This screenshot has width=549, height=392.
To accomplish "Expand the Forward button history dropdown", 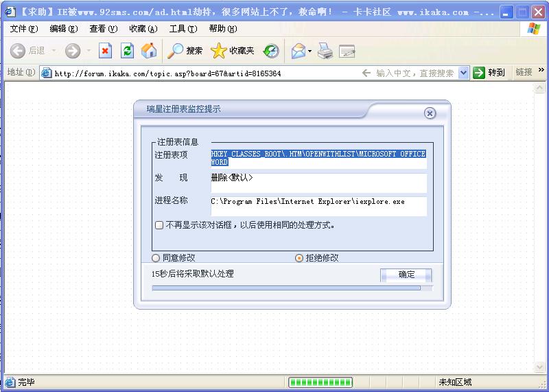I will (x=89, y=51).
